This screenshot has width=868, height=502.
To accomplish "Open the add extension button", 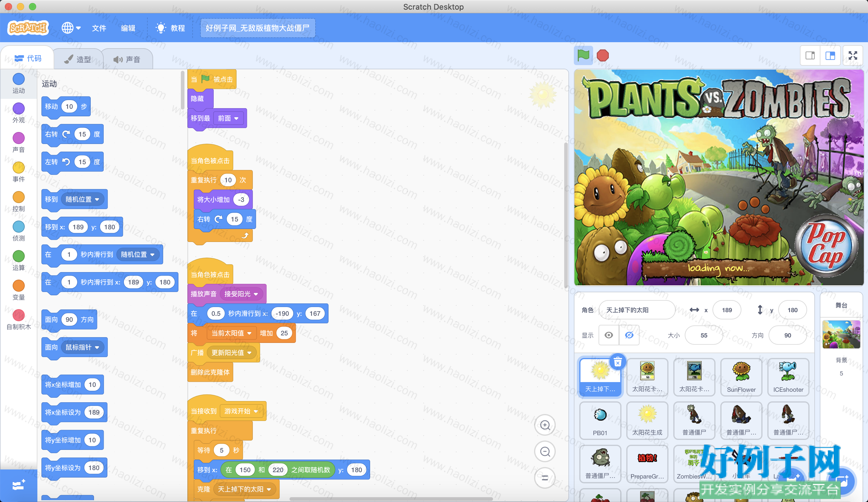I will (19, 485).
